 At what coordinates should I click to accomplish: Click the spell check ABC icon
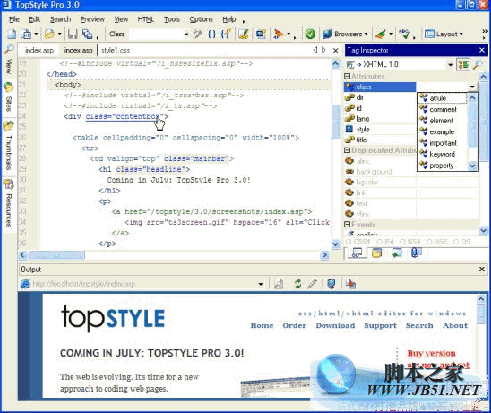coord(404,33)
